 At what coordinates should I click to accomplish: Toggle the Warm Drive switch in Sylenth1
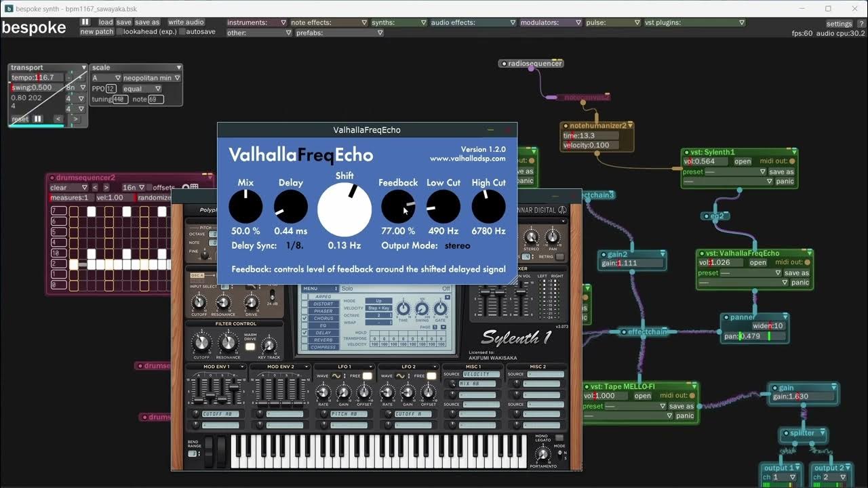pyautogui.click(x=250, y=346)
